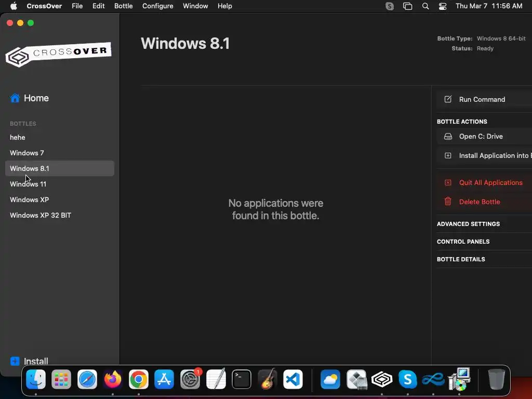
Task: Click Install Application into Bottle
Action: click(484, 155)
